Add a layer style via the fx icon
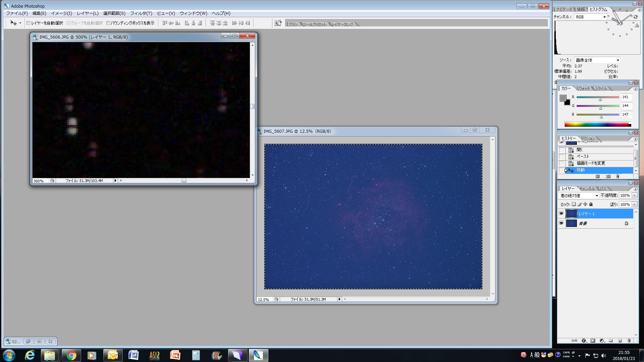 pyautogui.click(x=584, y=341)
